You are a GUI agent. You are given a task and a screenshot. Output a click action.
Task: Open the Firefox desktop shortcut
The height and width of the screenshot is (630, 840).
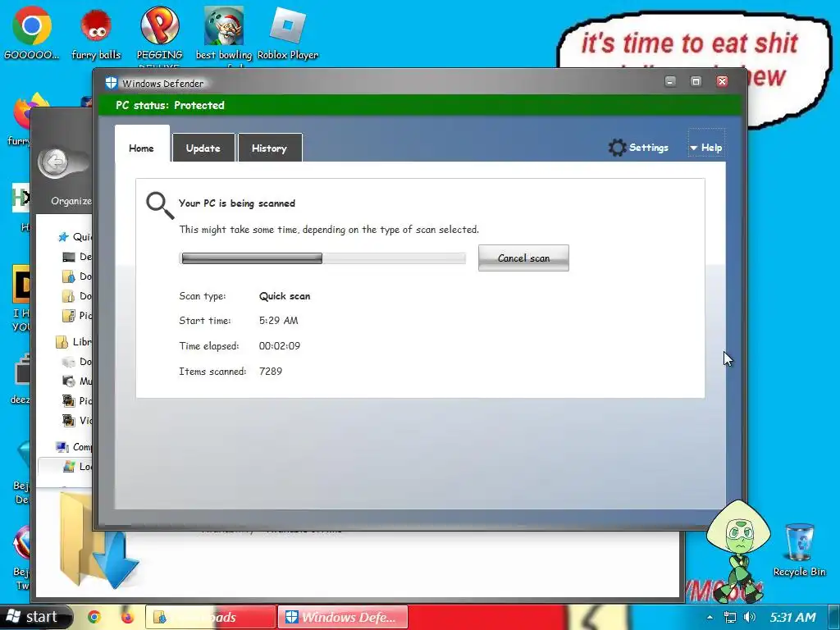[x=21, y=112]
